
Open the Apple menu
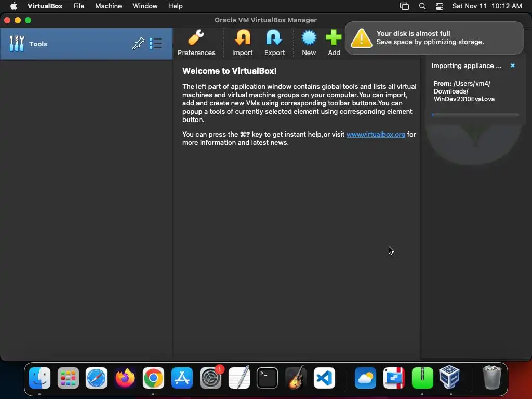(x=14, y=6)
